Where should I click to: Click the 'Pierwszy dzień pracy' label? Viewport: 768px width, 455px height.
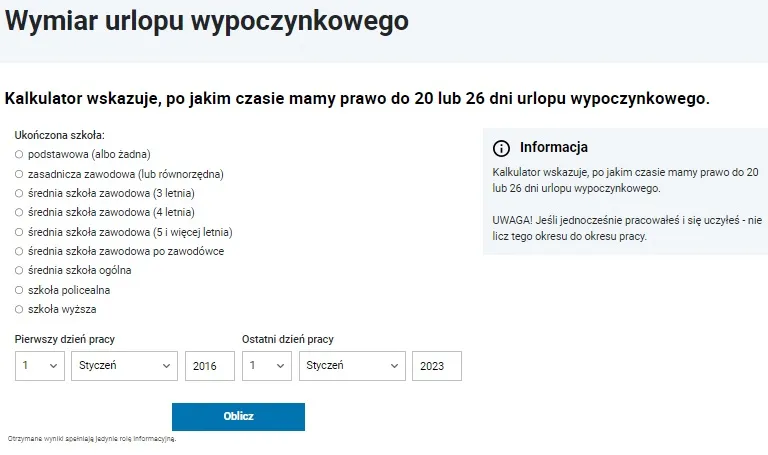[x=65, y=340]
